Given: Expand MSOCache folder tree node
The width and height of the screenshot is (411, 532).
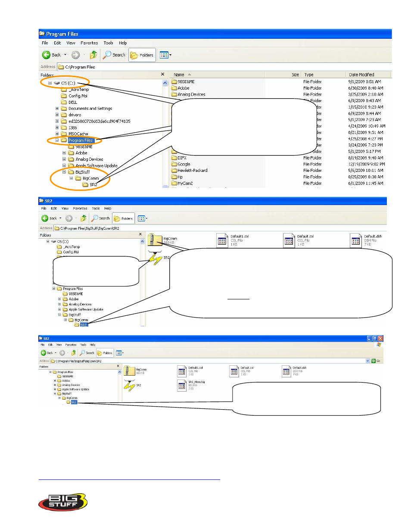Looking at the screenshot, I should coord(57,134).
